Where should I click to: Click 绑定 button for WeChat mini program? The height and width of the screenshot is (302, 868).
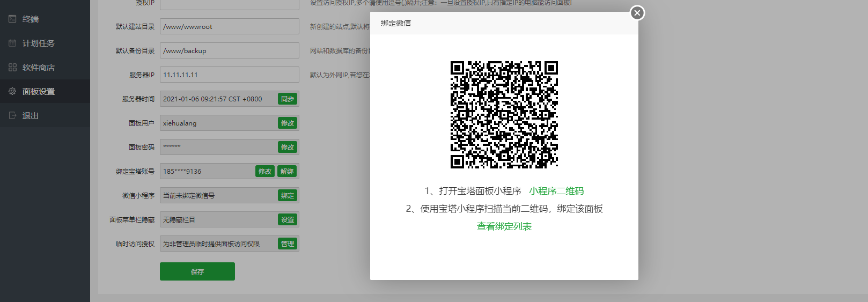[288, 195]
